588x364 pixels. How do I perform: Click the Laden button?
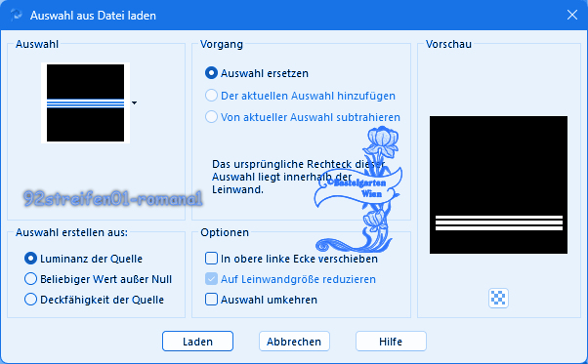(x=197, y=342)
